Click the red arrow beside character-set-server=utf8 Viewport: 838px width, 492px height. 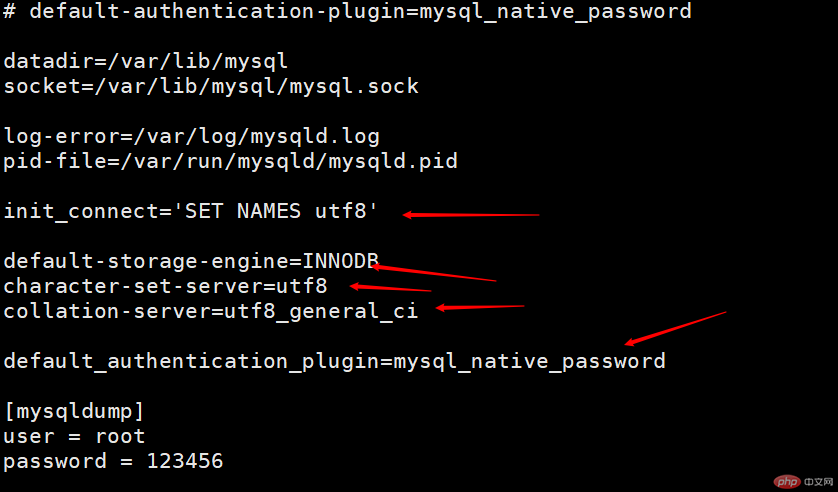(x=390, y=288)
